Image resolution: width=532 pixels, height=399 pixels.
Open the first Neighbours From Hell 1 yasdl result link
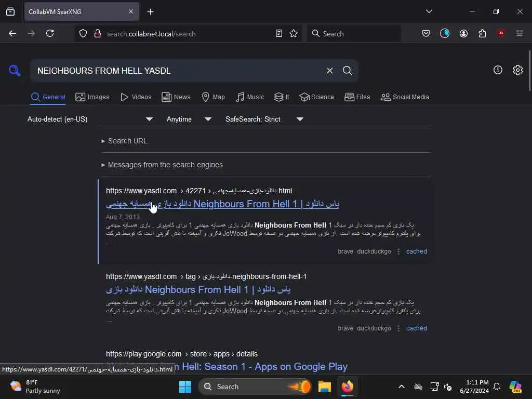pos(222,204)
